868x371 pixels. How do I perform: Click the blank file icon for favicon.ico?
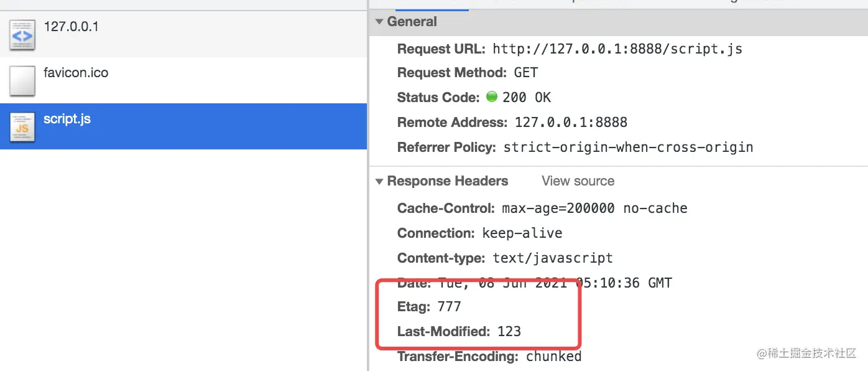[x=22, y=81]
